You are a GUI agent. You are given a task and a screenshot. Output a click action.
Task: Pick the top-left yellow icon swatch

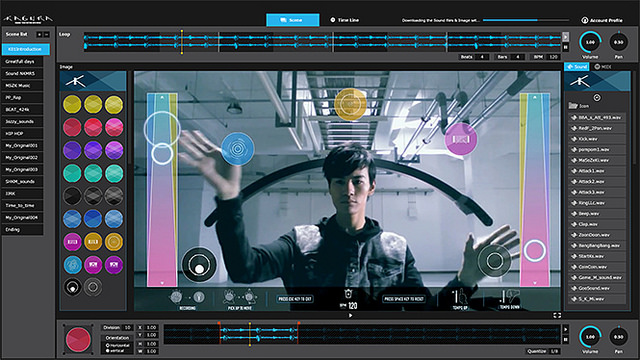click(x=72, y=104)
